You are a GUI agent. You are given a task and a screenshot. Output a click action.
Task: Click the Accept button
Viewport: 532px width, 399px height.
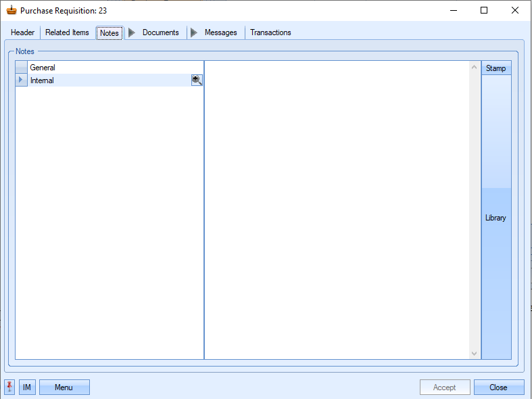(x=445, y=387)
